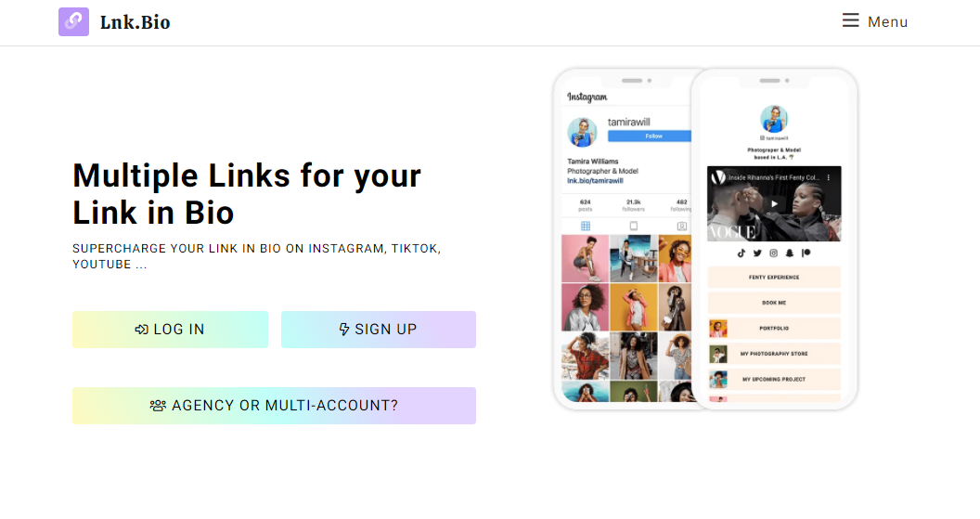Click the Snapchat ghost icon on the mockup

790,253
